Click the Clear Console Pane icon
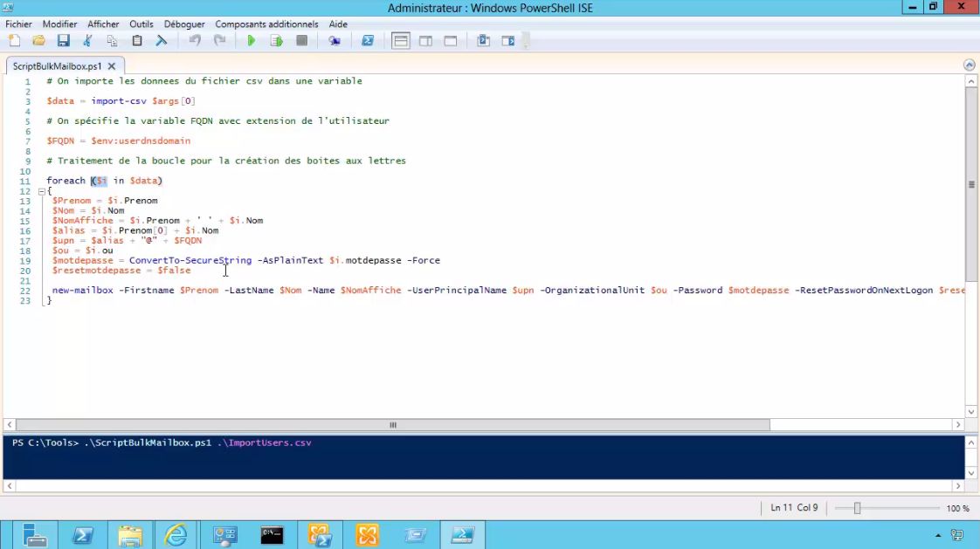Image resolution: width=980 pixels, height=549 pixels. [162, 41]
